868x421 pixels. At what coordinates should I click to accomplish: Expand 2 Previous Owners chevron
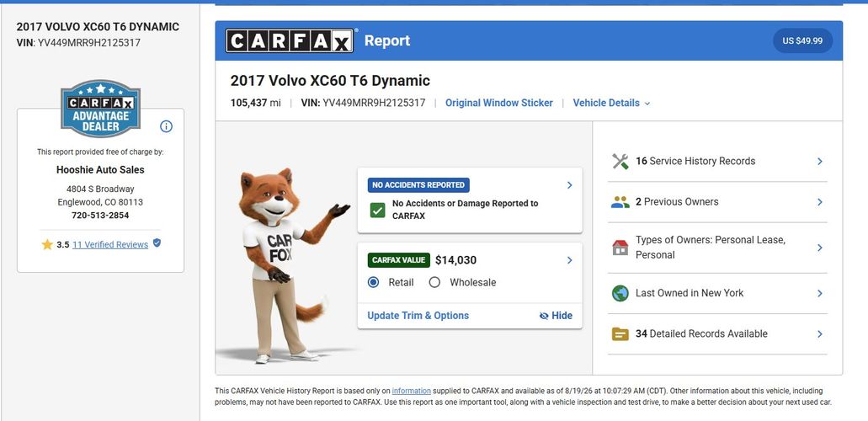pos(820,202)
